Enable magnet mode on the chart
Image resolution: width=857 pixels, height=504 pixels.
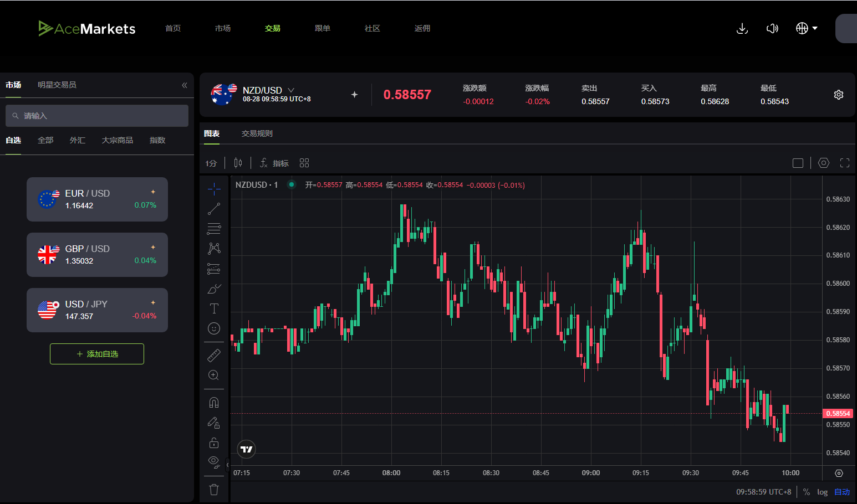click(214, 402)
